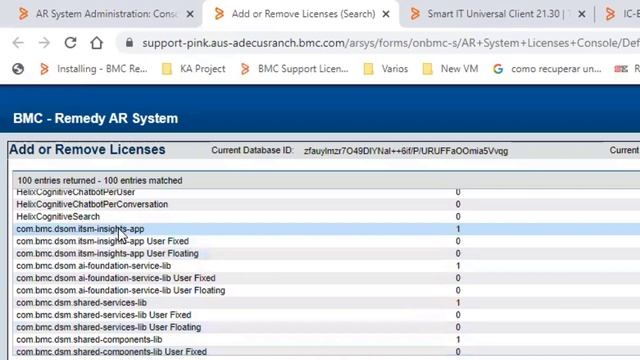640x360 pixels.
Task: Go forward with the browser forward arrow
Action: click(x=44, y=43)
